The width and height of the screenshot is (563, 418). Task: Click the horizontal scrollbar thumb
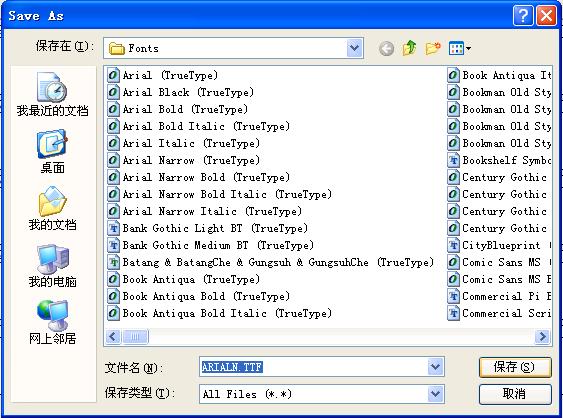[x=135, y=336]
